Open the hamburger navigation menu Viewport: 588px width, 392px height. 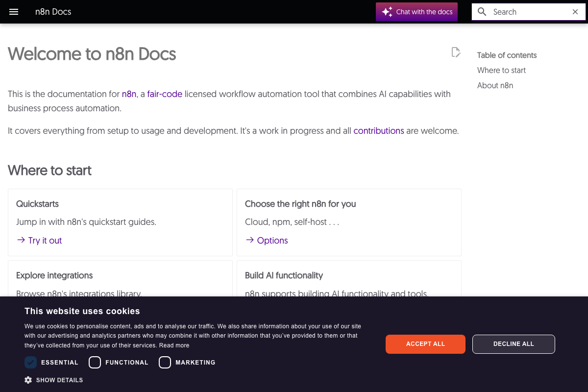[14, 12]
